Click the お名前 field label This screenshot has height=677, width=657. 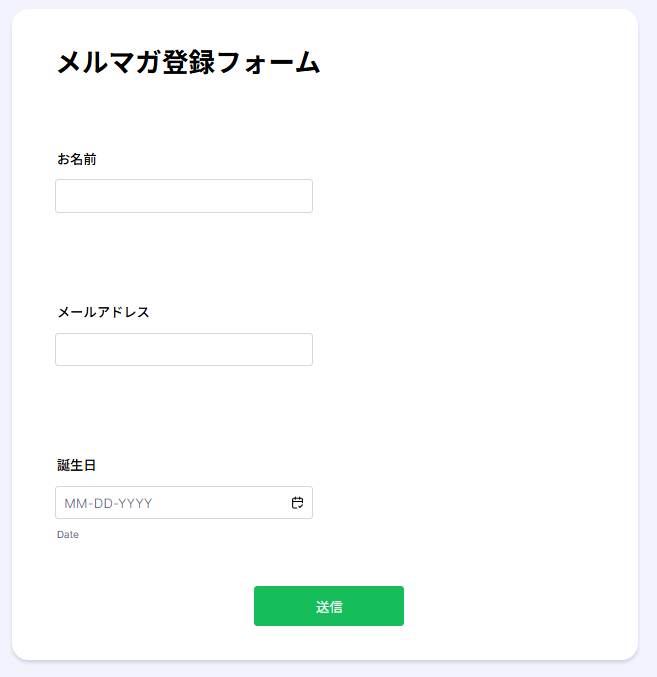click(x=77, y=159)
